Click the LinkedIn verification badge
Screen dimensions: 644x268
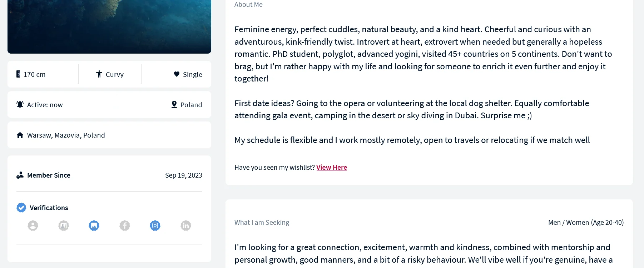tap(186, 225)
